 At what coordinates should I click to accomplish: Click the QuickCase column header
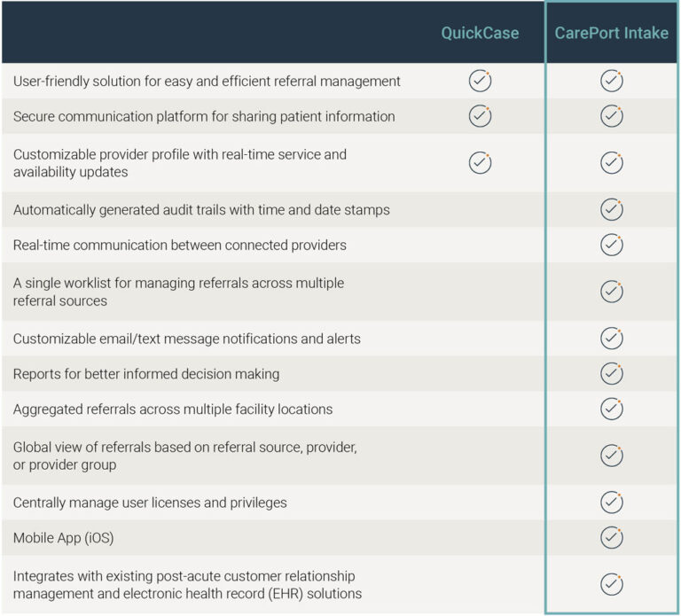point(480,33)
